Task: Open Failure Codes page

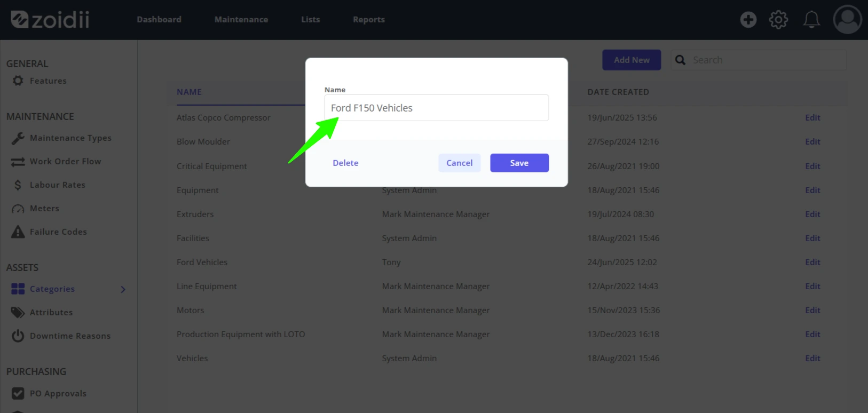Action: tap(58, 232)
